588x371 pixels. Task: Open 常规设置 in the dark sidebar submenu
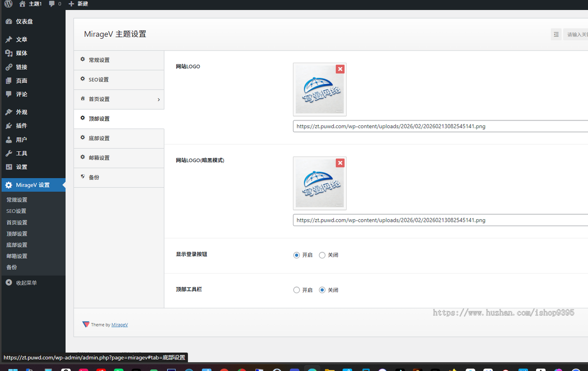[17, 200]
